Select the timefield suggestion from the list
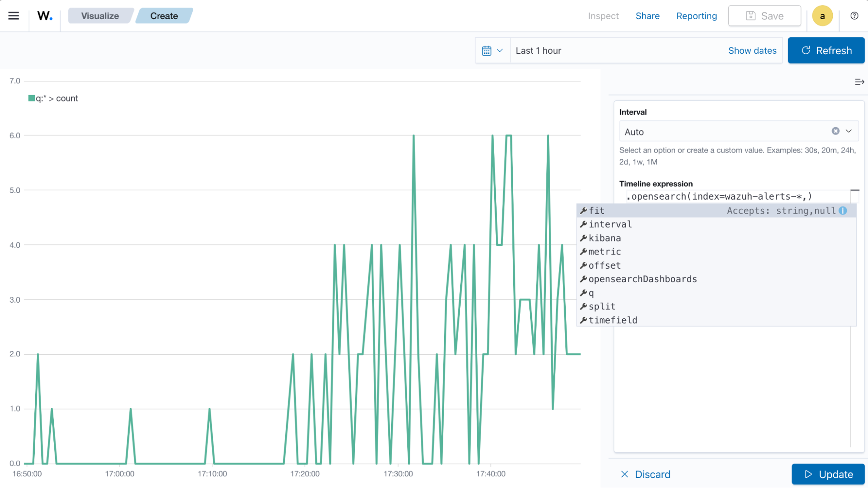The height and width of the screenshot is (488, 868). (613, 320)
